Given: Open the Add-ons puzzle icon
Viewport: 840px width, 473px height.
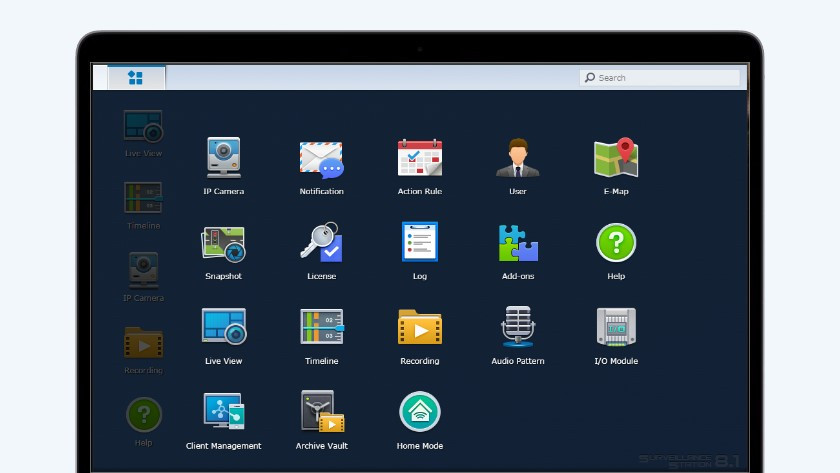Looking at the screenshot, I should pyautogui.click(x=517, y=244).
